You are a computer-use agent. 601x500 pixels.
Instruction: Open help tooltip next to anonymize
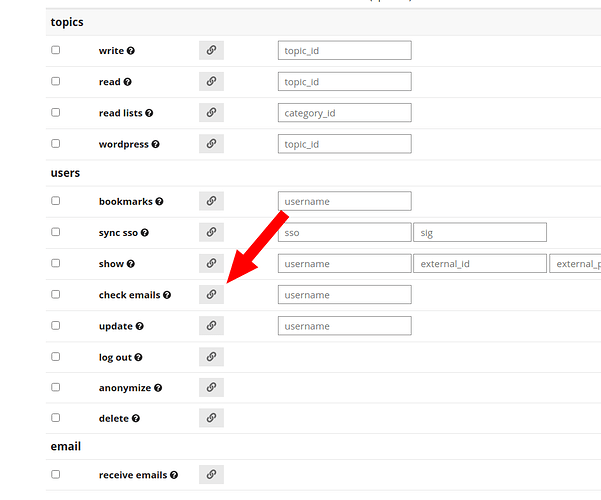(x=158, y=388)
